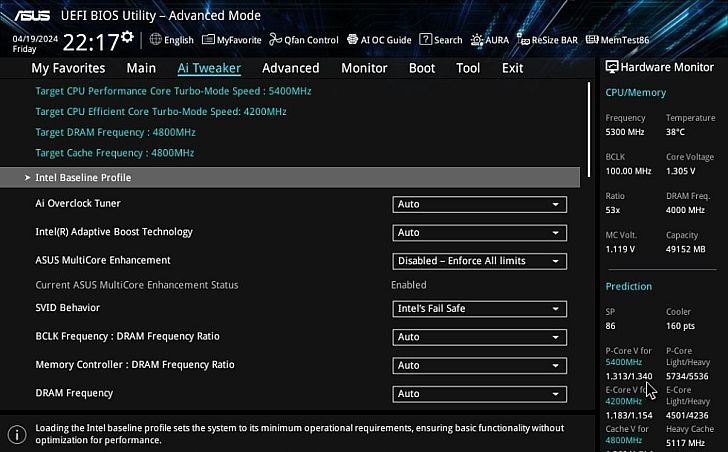Select the Intel Baseline Profile entry
This screenshot has height=452, width=728.
point(83,177)
